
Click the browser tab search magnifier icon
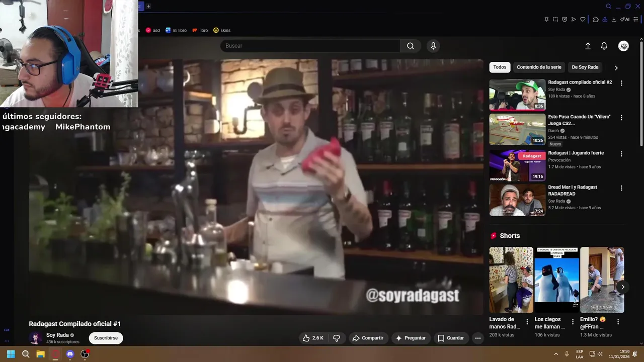[608, 6]
